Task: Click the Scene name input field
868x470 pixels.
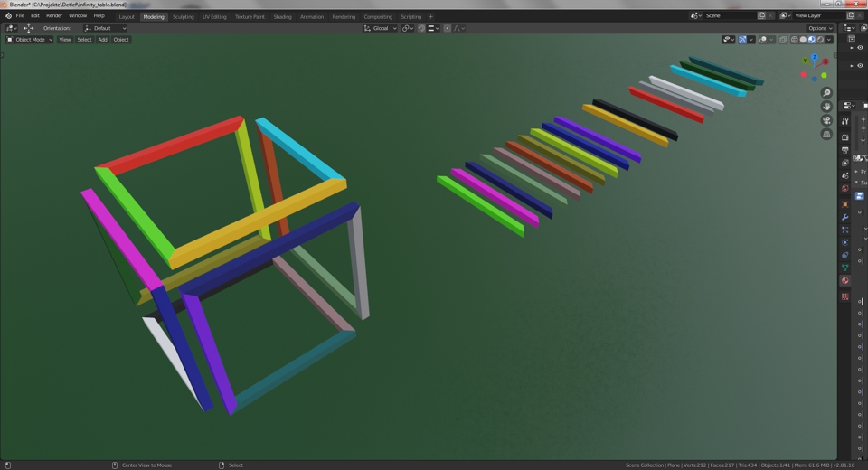Action: [729, 15]
